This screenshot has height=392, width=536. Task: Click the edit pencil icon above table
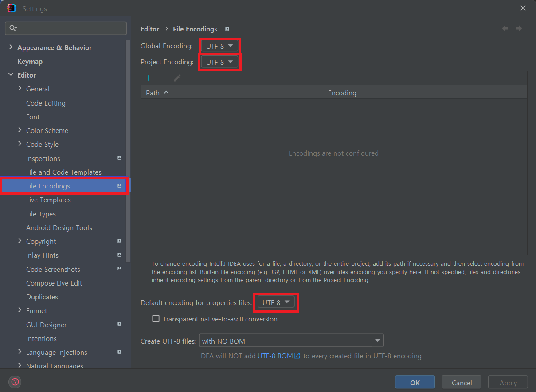[x=177, y=78]
